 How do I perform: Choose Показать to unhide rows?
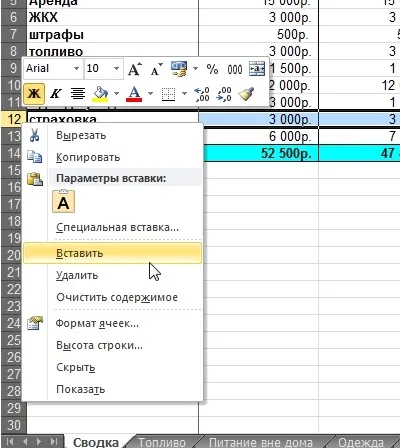[x=112, y=389]
